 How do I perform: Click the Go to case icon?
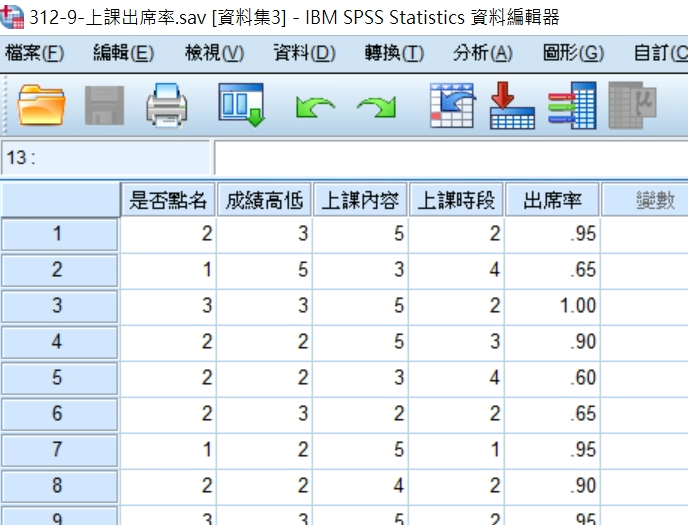tap(451, 105)
